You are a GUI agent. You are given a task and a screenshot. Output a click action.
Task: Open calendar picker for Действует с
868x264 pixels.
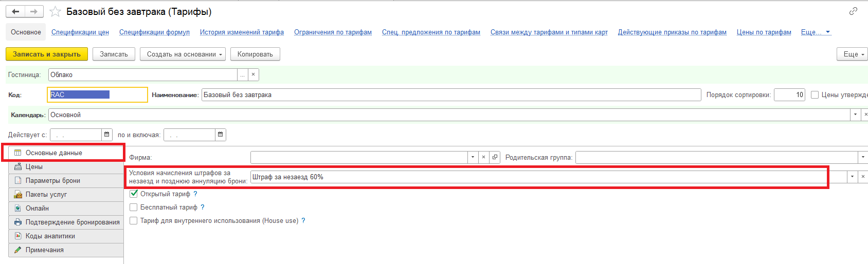click(106, 135)
